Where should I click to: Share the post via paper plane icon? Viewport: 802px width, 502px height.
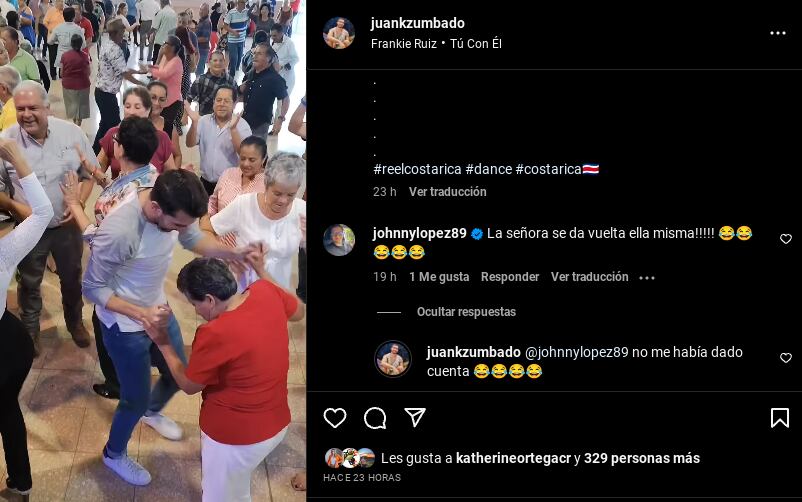[415, 418]
